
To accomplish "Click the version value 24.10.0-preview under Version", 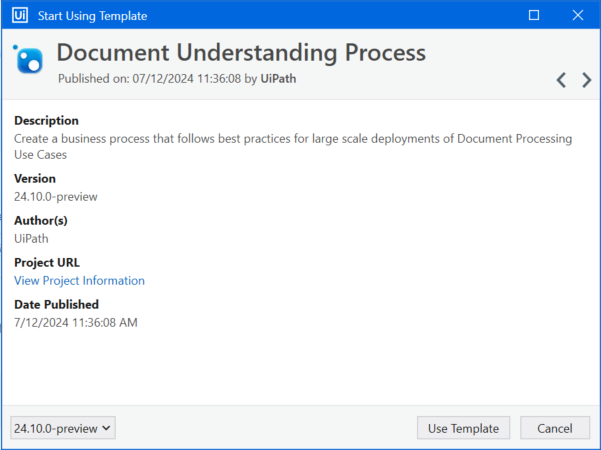I will coord(56,197).
